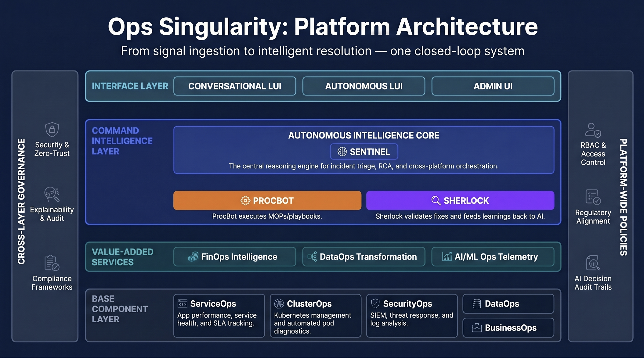Screen dimensions: 644x358
Task: Click the Compliance Frameworks clipboard icon
Action: pyautogui.click(x=52, y=263)
